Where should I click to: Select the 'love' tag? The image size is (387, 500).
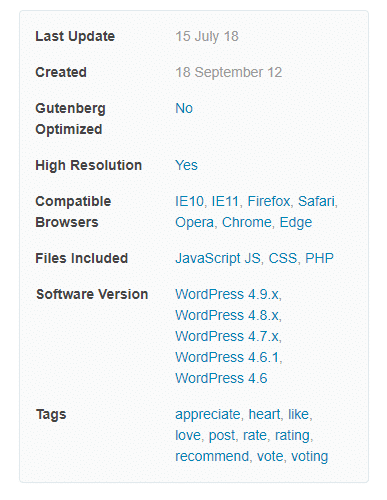(x=188, y=435)
